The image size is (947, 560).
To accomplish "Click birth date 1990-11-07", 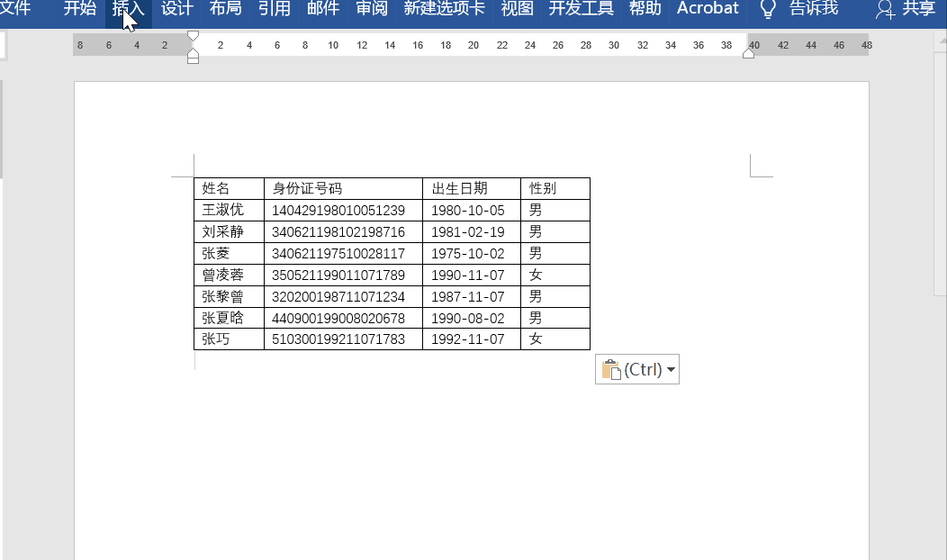I will pos(467,275).
